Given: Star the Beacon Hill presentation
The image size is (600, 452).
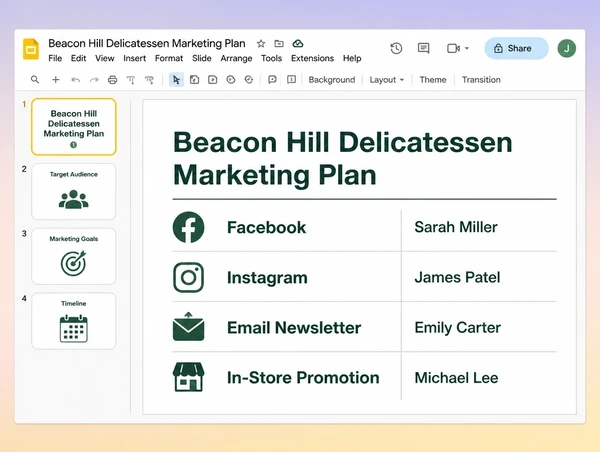Looking at the screenshot, I should (261, 44).
